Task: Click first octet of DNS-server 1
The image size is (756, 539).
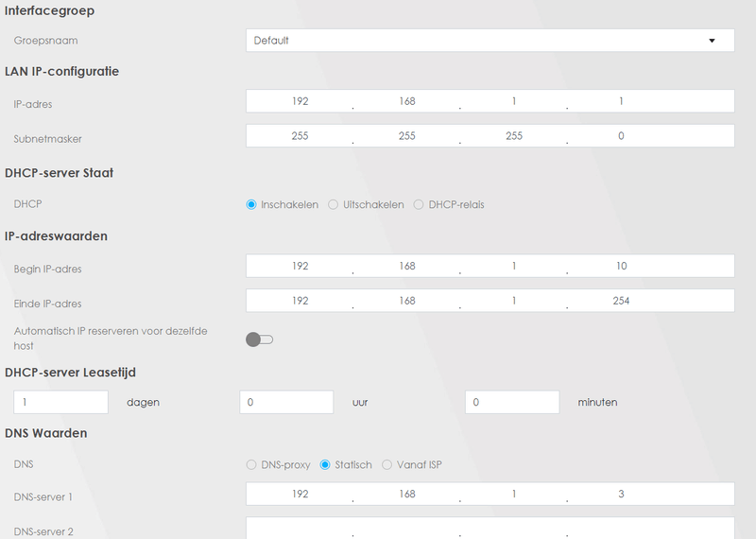Action: click(x=300, y=494)
